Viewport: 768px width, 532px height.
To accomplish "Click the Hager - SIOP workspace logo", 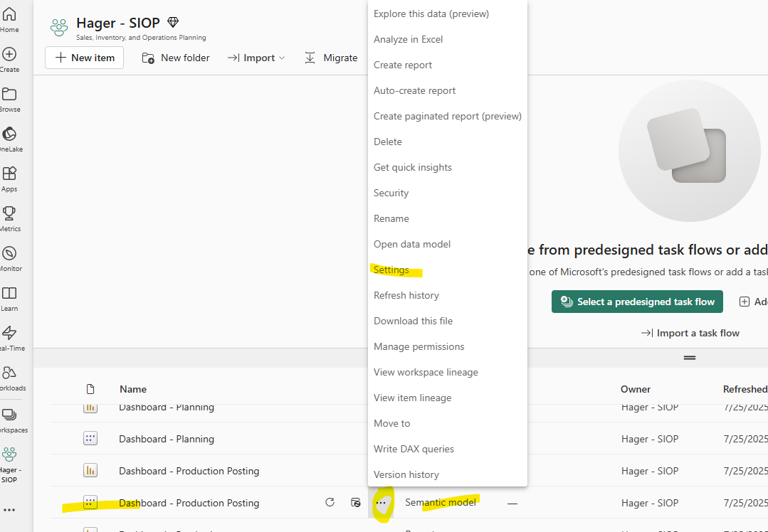I will pos(59,28).
